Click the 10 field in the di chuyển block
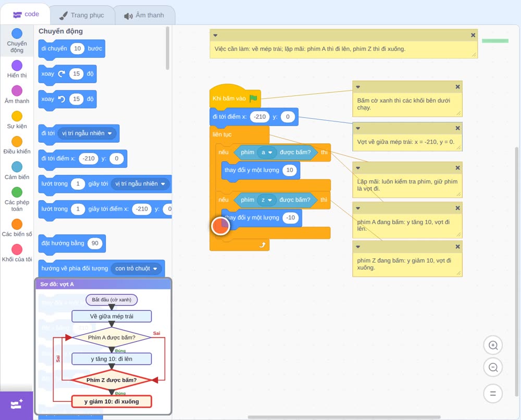521x420 pixels. tap(78, 48)
